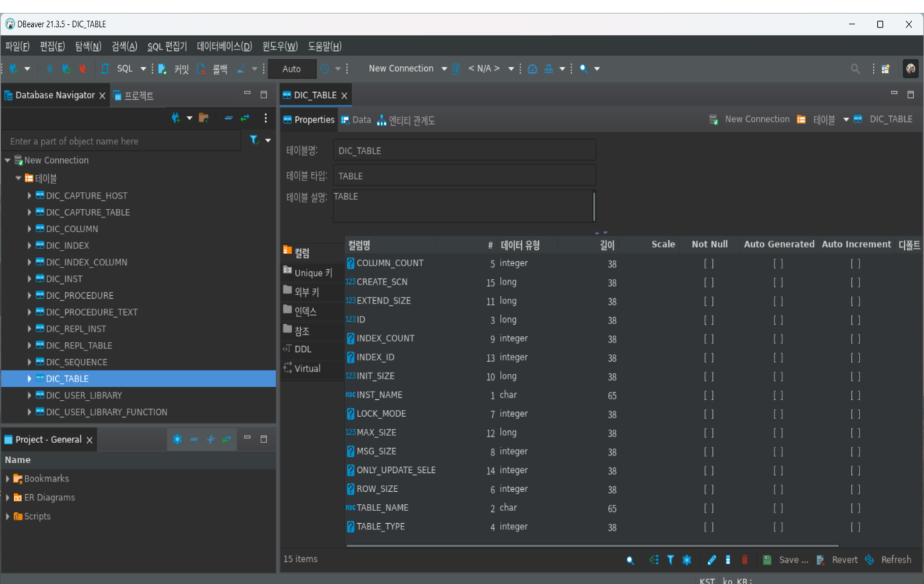Expand the ER Diagrams folder
The image size is (924, 584).
(8, 498)
